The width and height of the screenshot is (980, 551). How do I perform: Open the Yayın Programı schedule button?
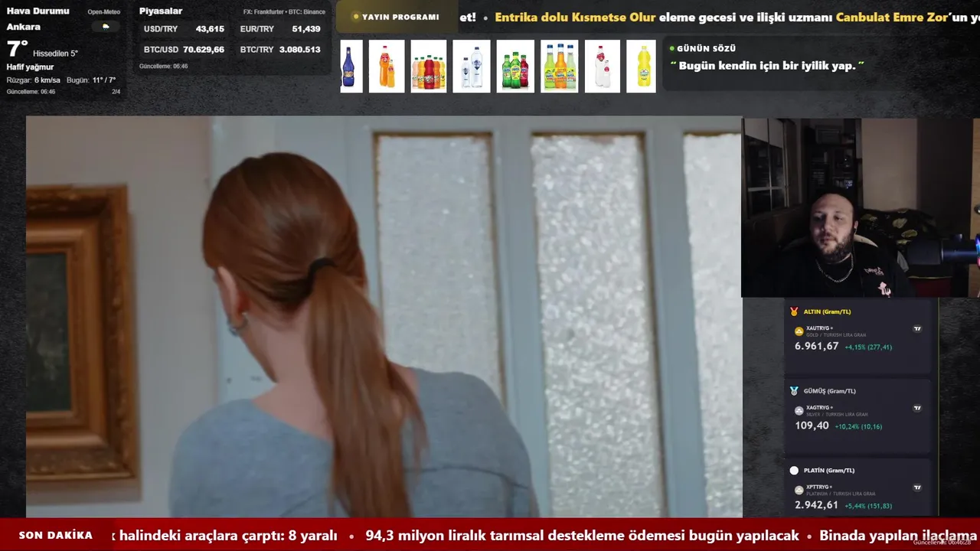pos(397,17)
